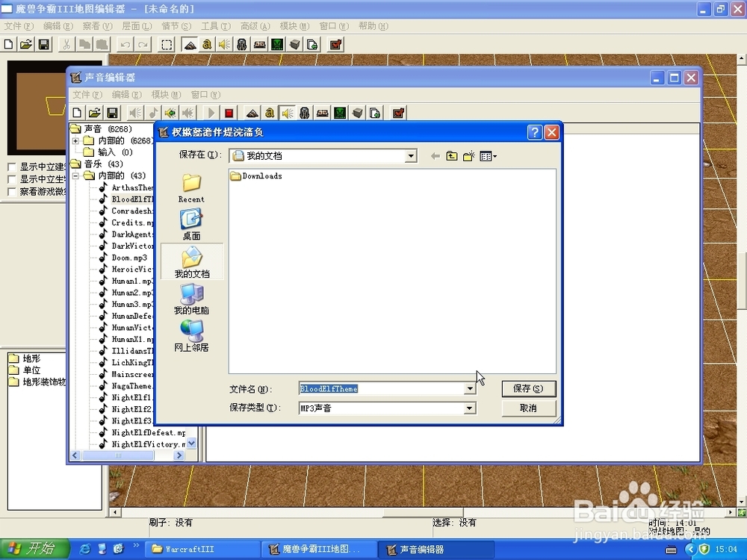The height and width of the screenshot is (560, 747).
Task: Click Import sound green arrow icon in Sound Editor
Action: coord(170,113)
